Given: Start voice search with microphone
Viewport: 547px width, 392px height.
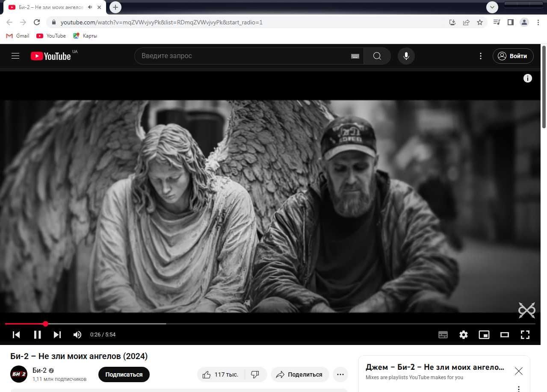Looking at the screenshot, I should coord(406,56).
